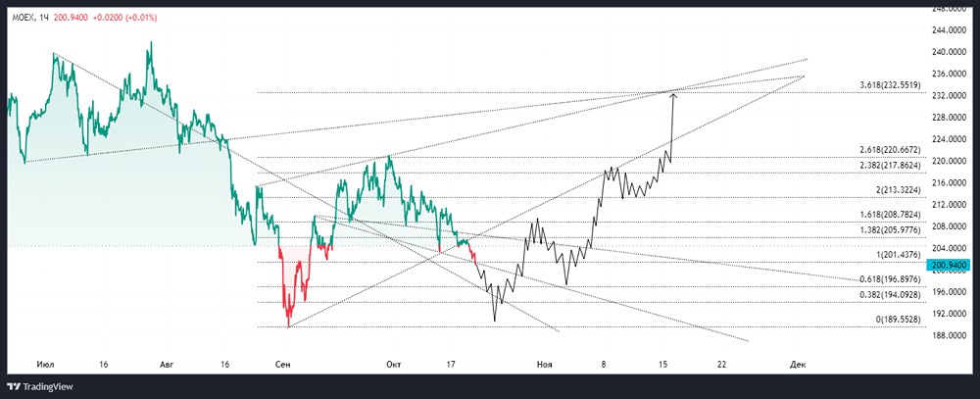The image size is (980, 399).
Task: Select the 0.382(194.0928) Fibonacci label
Action: pyautogui.click(x=890, y=294)
